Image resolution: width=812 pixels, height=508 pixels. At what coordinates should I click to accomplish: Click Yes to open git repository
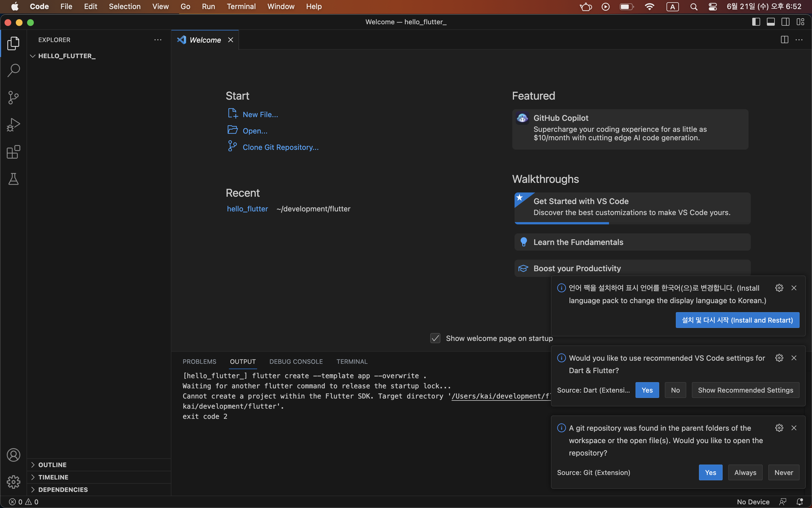(x=710, y=472)
